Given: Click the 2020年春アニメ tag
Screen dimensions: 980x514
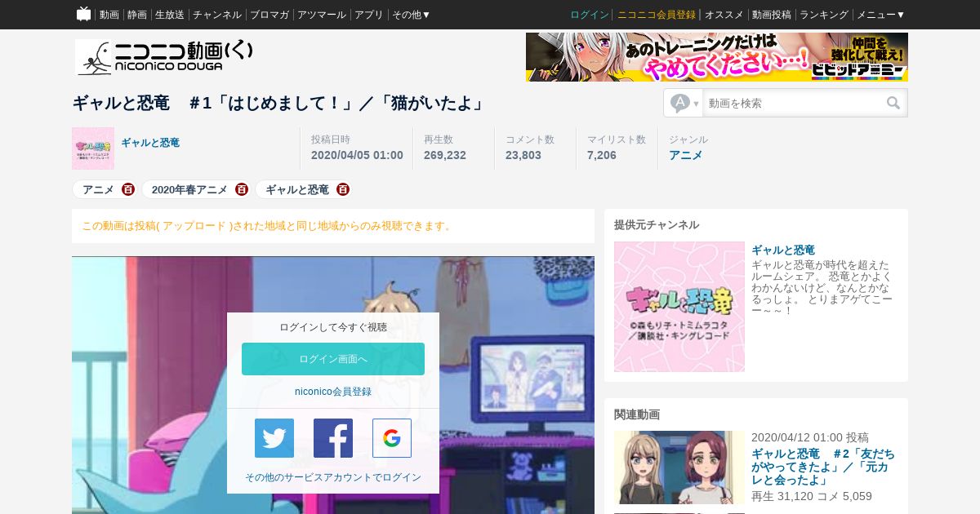Looking at the screenshot, I should (189, 189).
